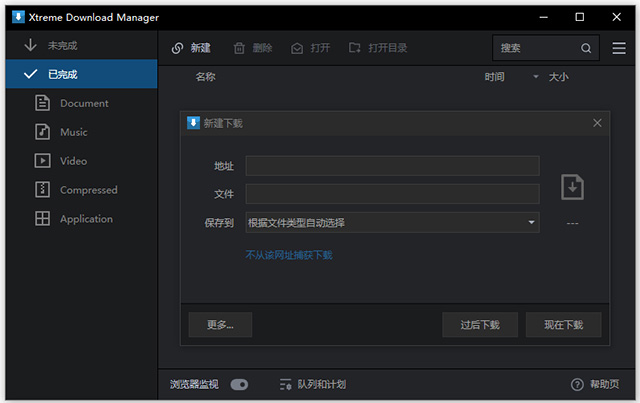Image resolution: width=640 pixels, height=403 pixels.
Task: Click the hamburger menu icon
Action: [618, 48]
